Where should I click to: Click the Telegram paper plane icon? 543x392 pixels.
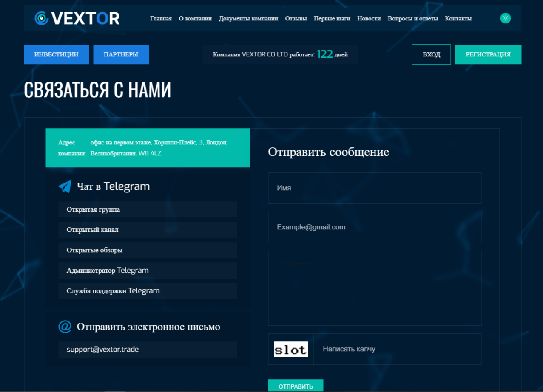pos(65,186)
